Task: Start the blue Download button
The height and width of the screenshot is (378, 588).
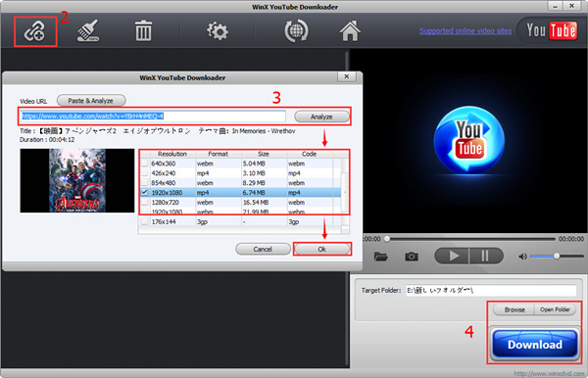Action: tap(534, 344)
